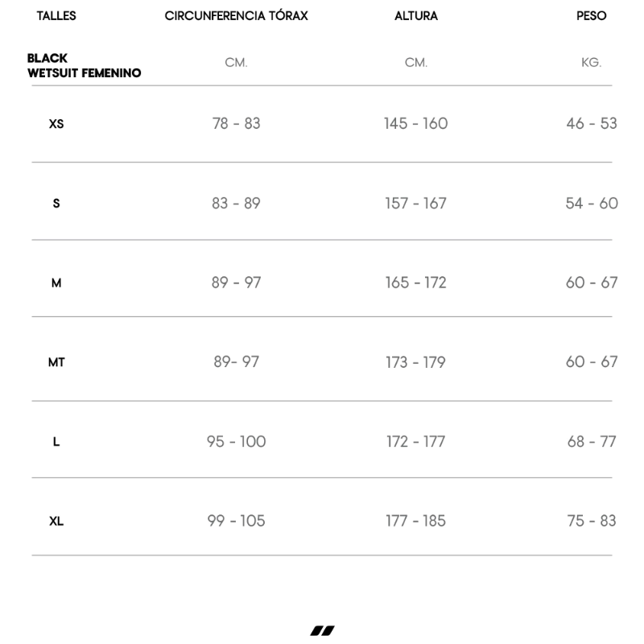Click the TALLES column header
This screenshot has height=644, width=644.
[56, 16]
